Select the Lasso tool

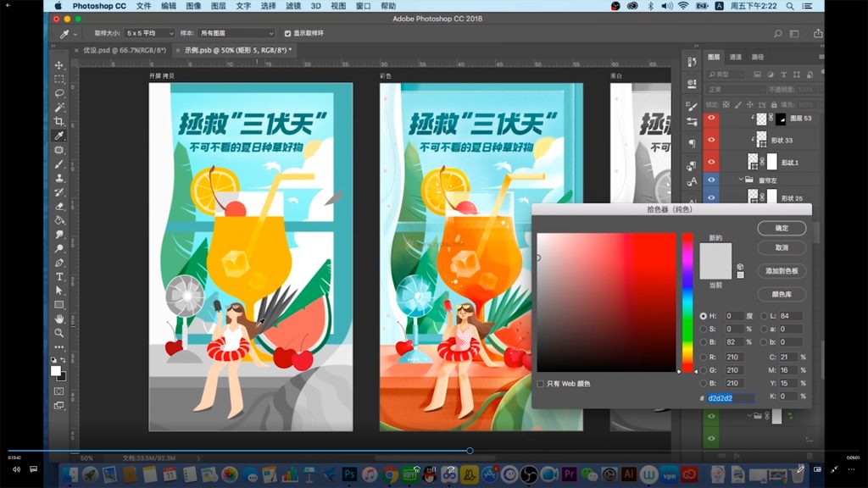point(59,93)
